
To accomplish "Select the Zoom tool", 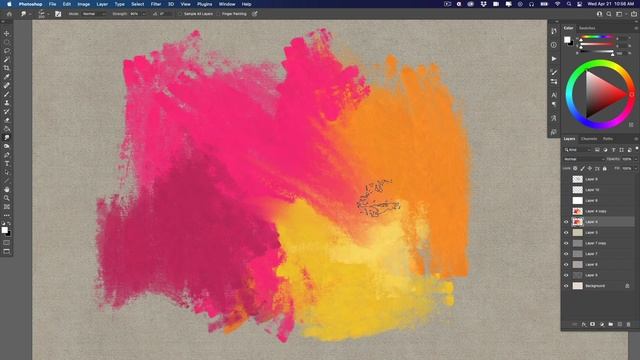I will click(x=7, y=198).
